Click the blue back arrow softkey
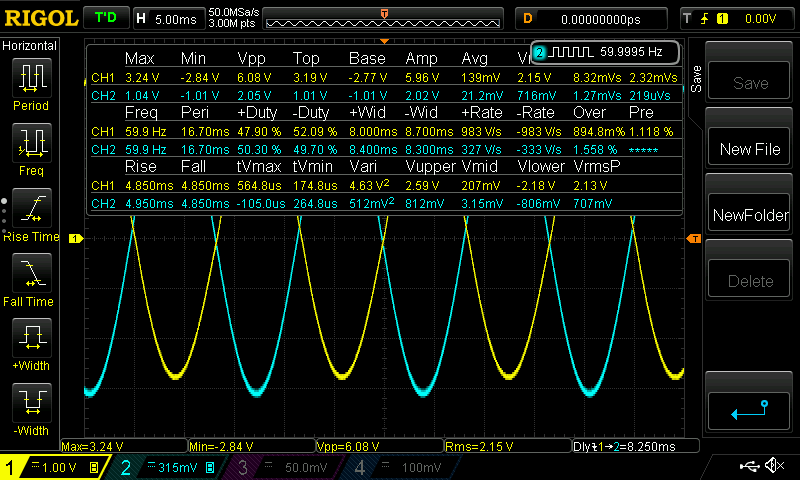800x480 pixels. click(x=749, y=411)
